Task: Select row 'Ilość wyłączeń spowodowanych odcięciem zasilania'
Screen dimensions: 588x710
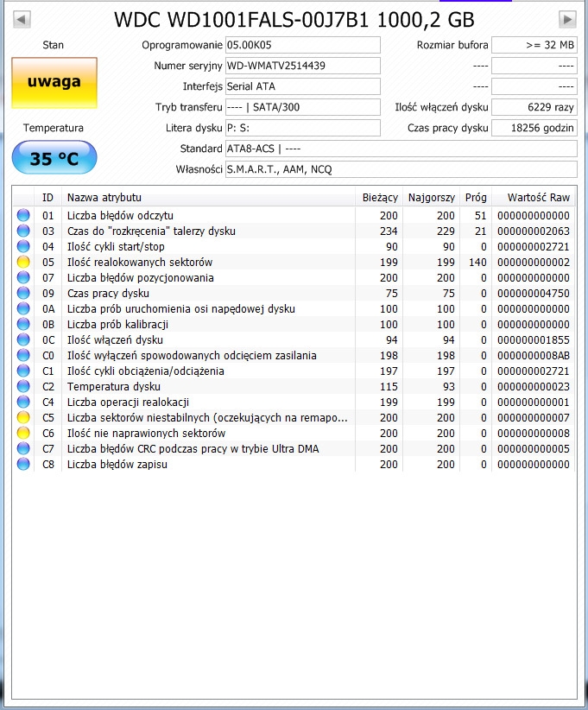Action: pyautogui.click(x=294, y=356)
